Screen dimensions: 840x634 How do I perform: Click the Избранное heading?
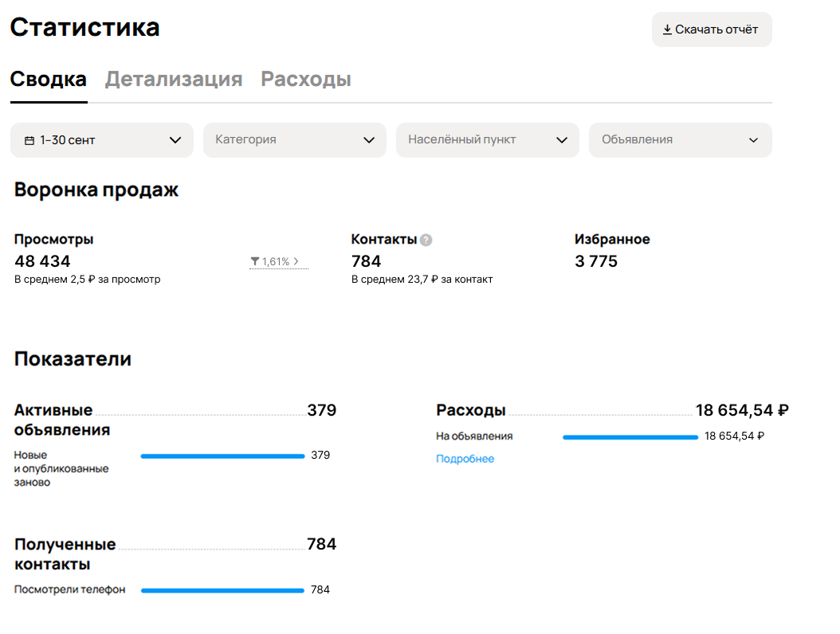[612, 240]
